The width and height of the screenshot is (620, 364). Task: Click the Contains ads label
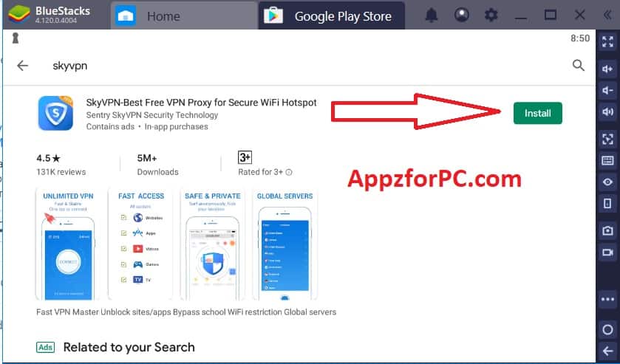[110, 126]
